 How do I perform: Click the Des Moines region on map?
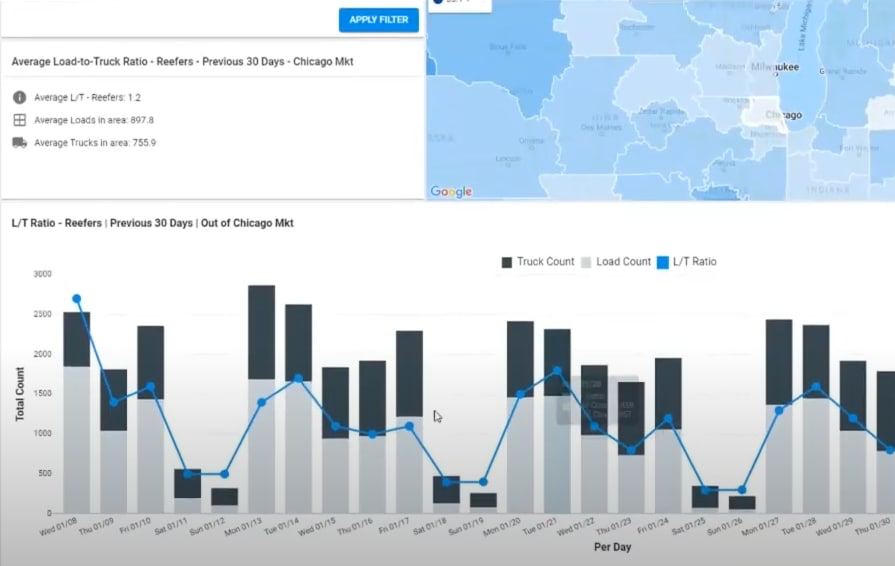pos(600,127)
